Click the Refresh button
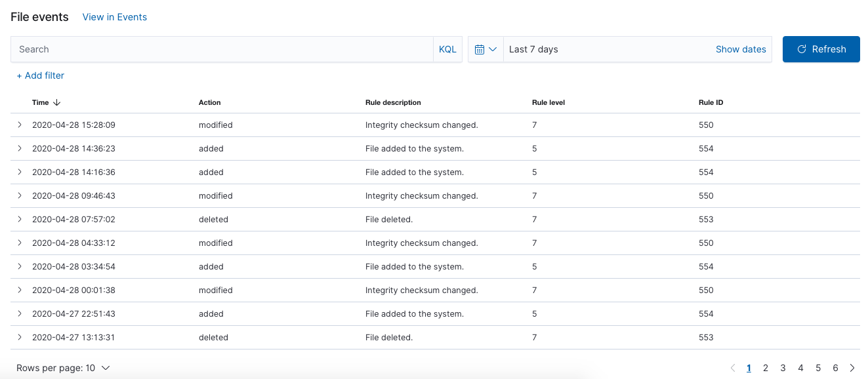868x379 pixels. 821,49
